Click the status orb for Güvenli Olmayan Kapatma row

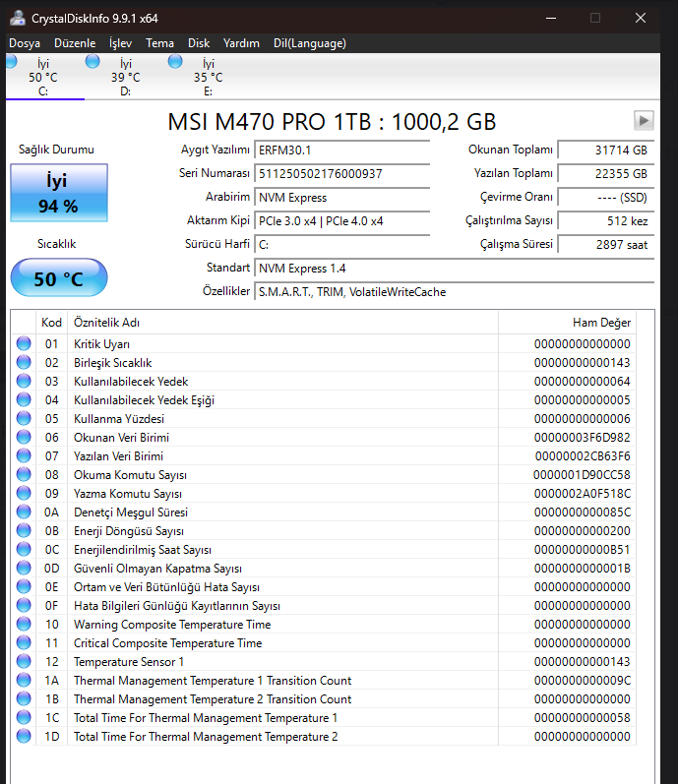click(24, 568)
